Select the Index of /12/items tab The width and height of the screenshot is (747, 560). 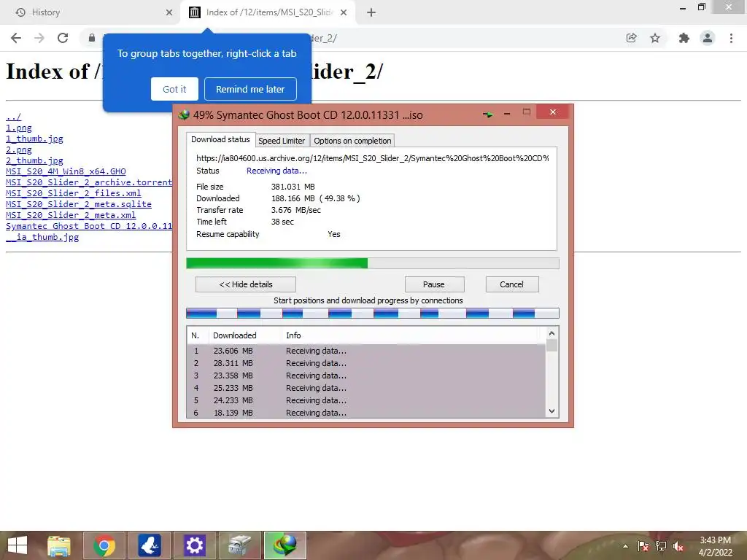pyautogui.click(x=267, y=12)
